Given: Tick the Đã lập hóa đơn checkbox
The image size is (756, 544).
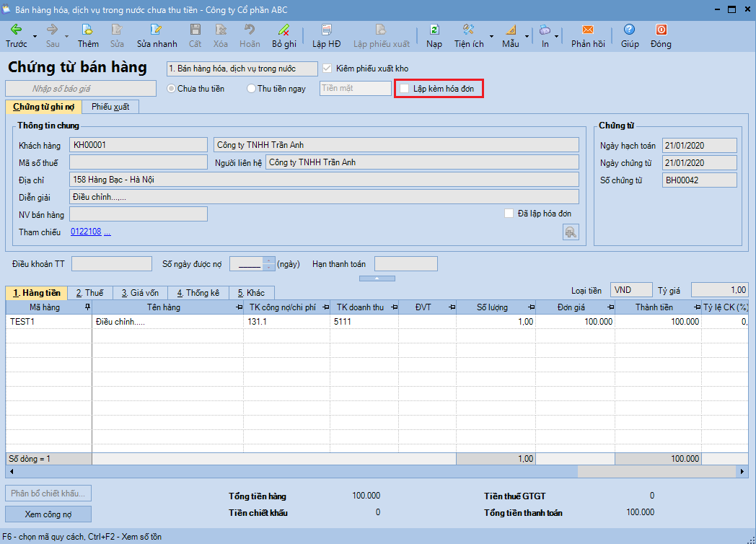Looking at the screenshot, I should point(509,214).
